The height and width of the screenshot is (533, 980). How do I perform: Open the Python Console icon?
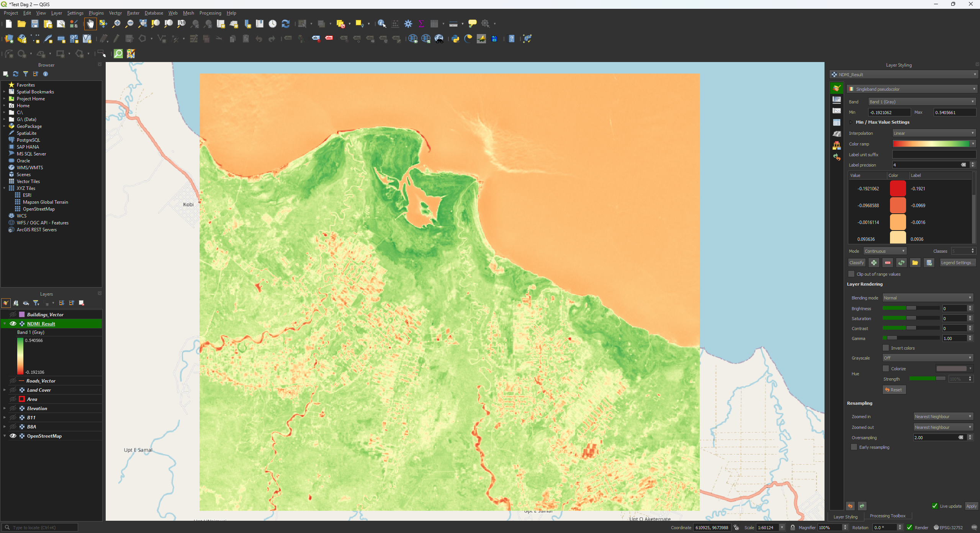point(455,39)
